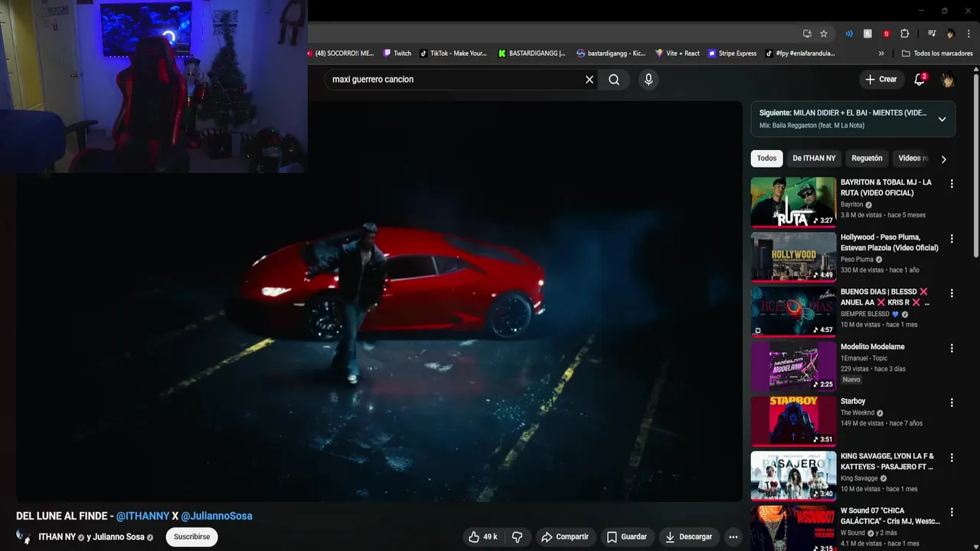Click the @JuliannoSosa mention in title
This screenshot has height=551, width=980.
(217, 516)
